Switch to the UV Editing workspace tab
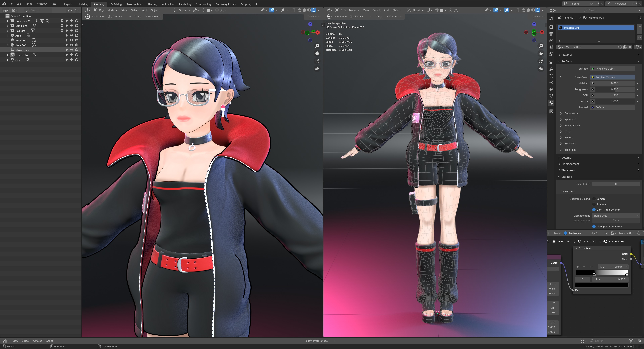The height and width of the screenshot is (349, 644). coord(115,4)
